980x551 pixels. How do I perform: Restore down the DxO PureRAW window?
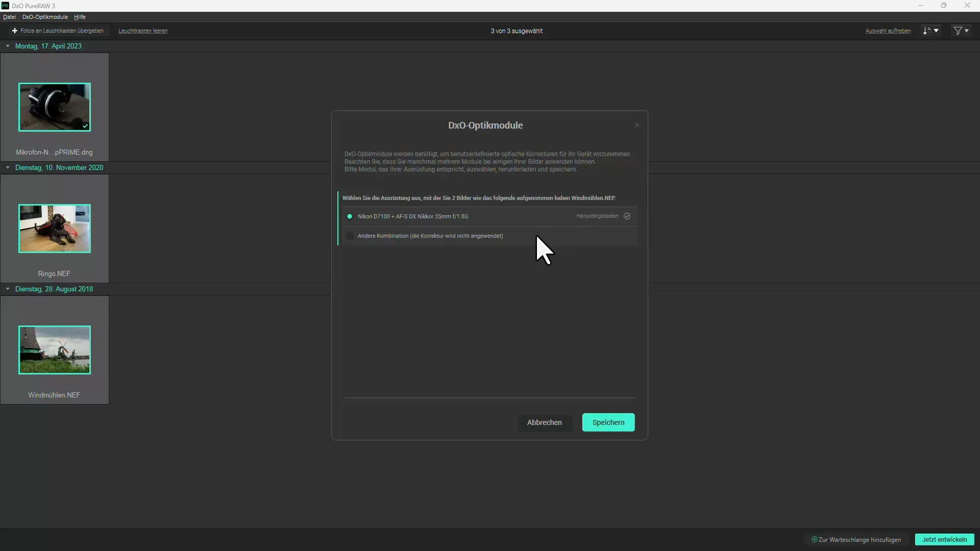944,6
